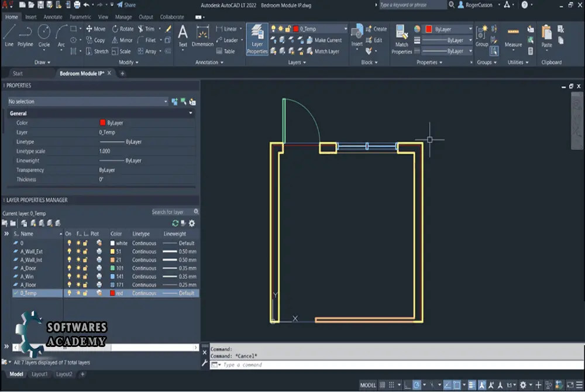
Task: Activate the Dimension tool
Action: [x=202, y=36]
